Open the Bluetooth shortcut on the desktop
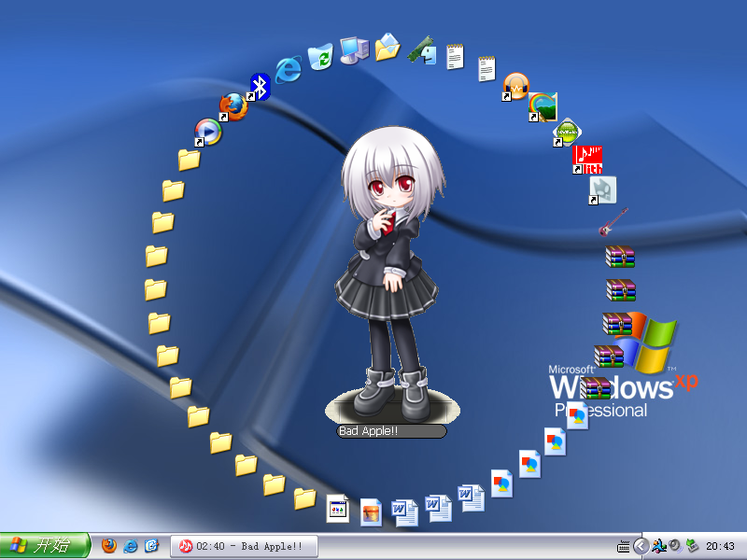The width and height of the screenshot is (747, 560). pos(260,87)
